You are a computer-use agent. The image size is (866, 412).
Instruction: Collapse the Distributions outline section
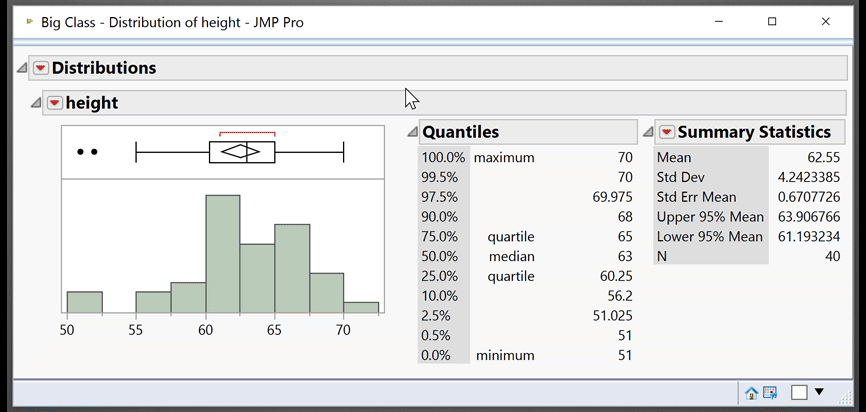(x=22, y=68)
